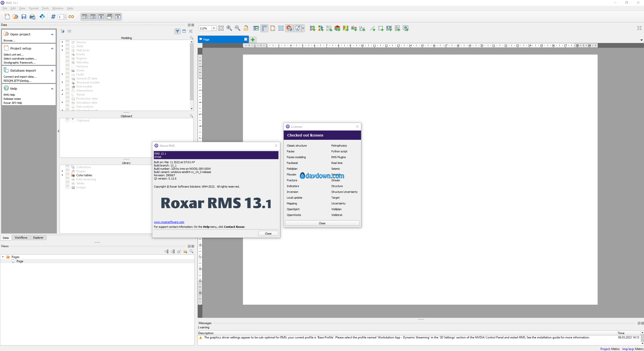This screenshot has height=351, width=644.
Task: Collapse the Database import section chevron
Action: (x=52, y=71)
